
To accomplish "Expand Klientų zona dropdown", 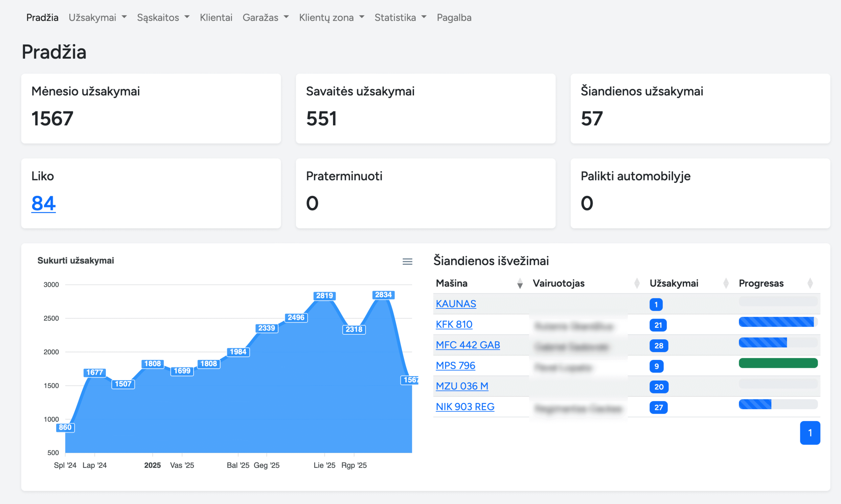I will pos(331,17).
